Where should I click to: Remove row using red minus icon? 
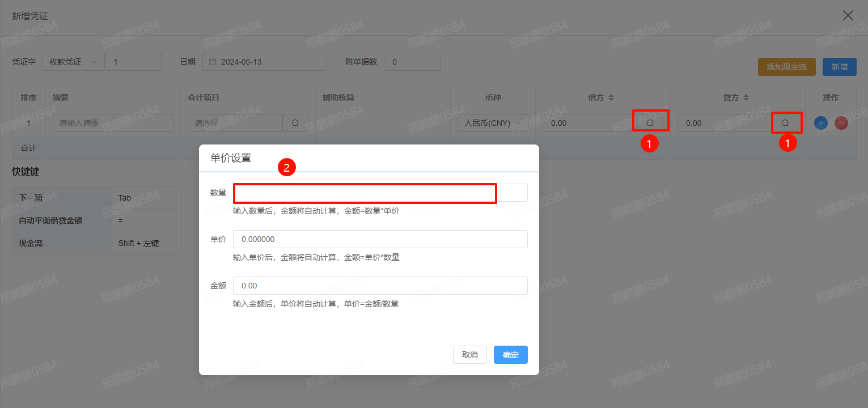[x=841, y=123]
